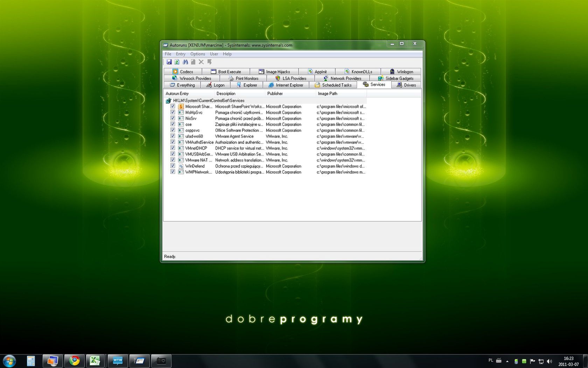Click the Delete X toolbar icon

pyautogui.click(x=201, y=62)
